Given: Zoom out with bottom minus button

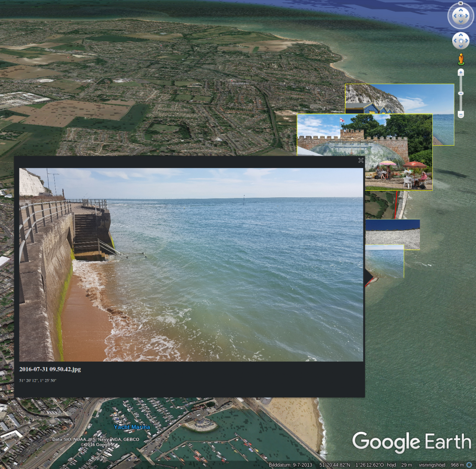Looking at the screenshot, I should point(461,114).
